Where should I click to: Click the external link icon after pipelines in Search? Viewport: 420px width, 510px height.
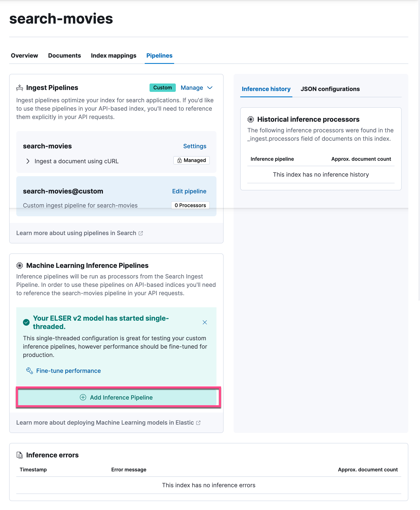(x=141, y=233)
